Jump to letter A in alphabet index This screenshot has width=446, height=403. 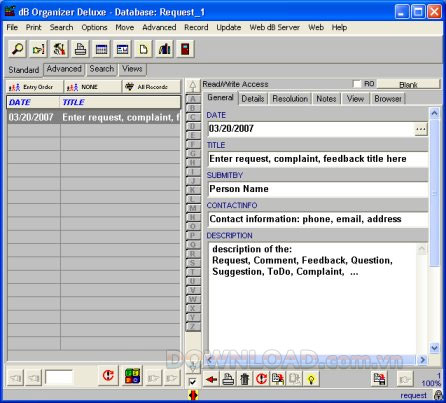click(x=193, y=99)
